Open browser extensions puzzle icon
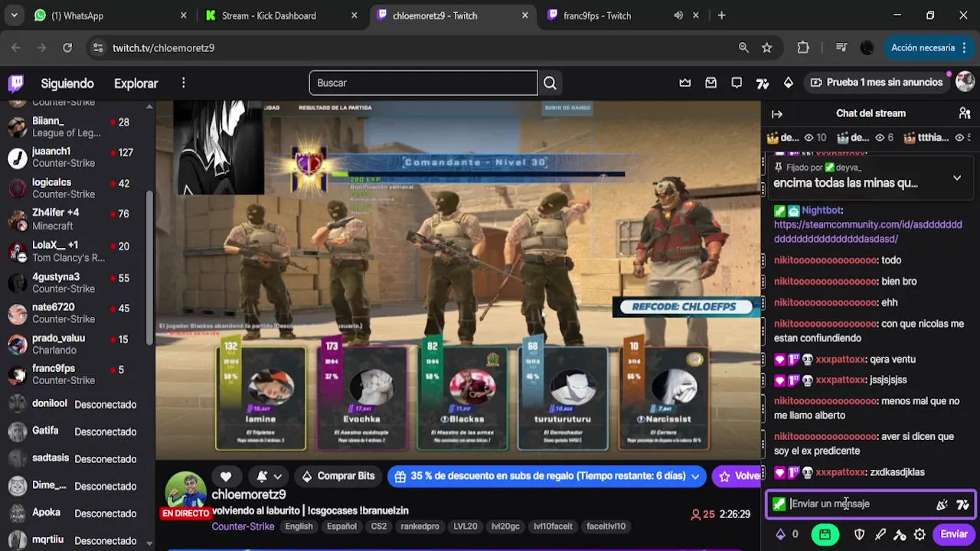This screenshot has width=980, height=551. [803, 47]
